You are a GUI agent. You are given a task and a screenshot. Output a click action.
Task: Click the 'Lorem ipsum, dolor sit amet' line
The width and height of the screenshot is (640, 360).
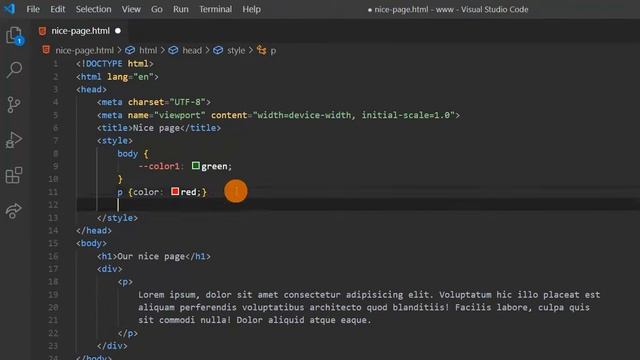[x=369, y=295]
